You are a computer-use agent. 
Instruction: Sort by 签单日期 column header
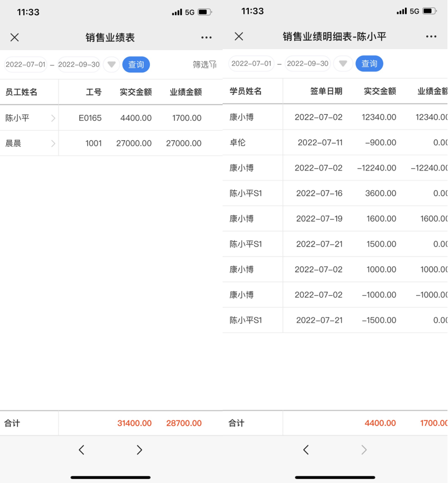(x=326, y=91)
